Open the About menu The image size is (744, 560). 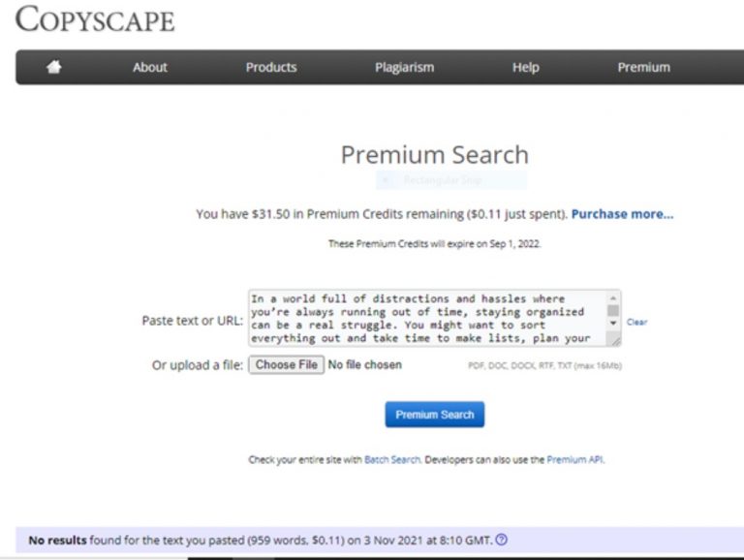(150, 68)
